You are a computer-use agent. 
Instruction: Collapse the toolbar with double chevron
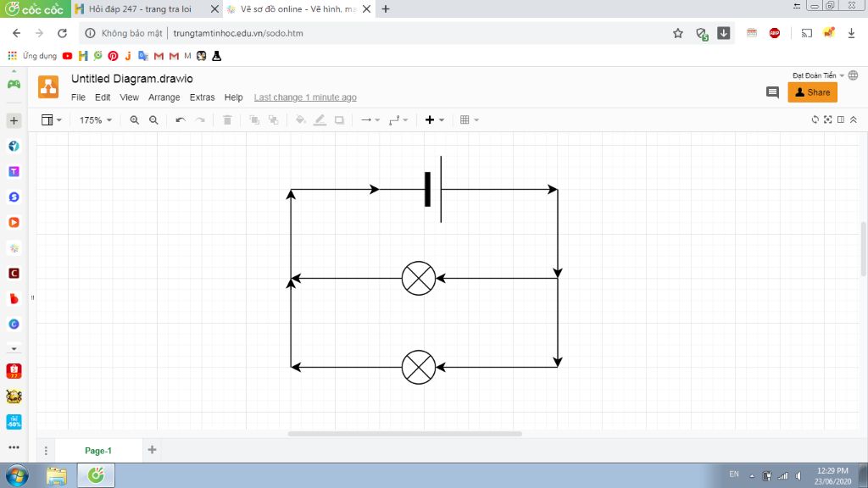tap(854, 119)
